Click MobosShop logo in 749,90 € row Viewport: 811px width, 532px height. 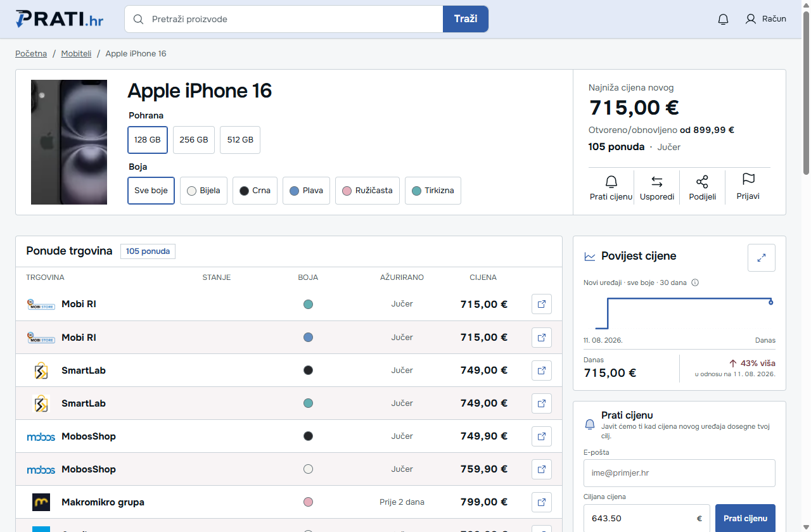point(41,436)
